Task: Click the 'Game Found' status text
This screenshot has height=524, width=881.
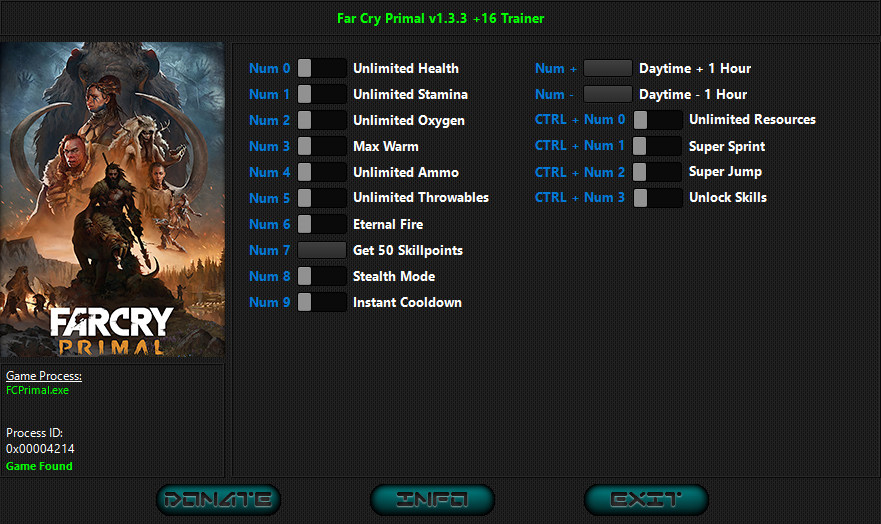Action: click(x=39, y=466)
